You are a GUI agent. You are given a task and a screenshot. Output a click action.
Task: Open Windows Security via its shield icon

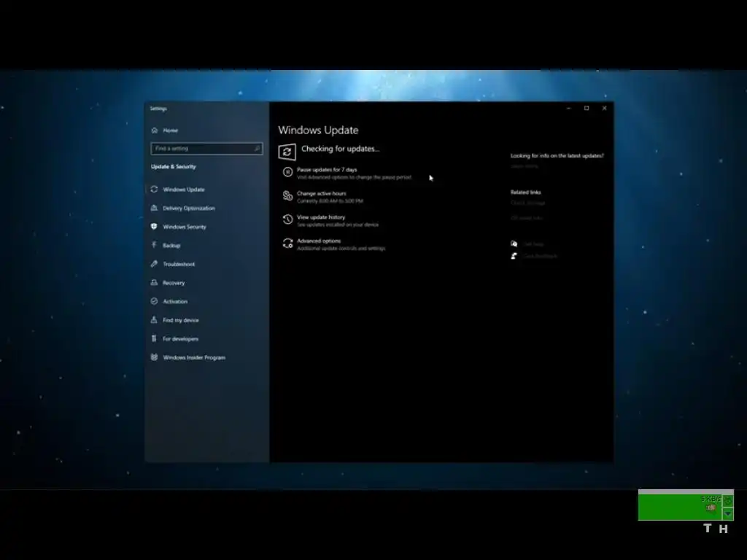click(154, 226)
